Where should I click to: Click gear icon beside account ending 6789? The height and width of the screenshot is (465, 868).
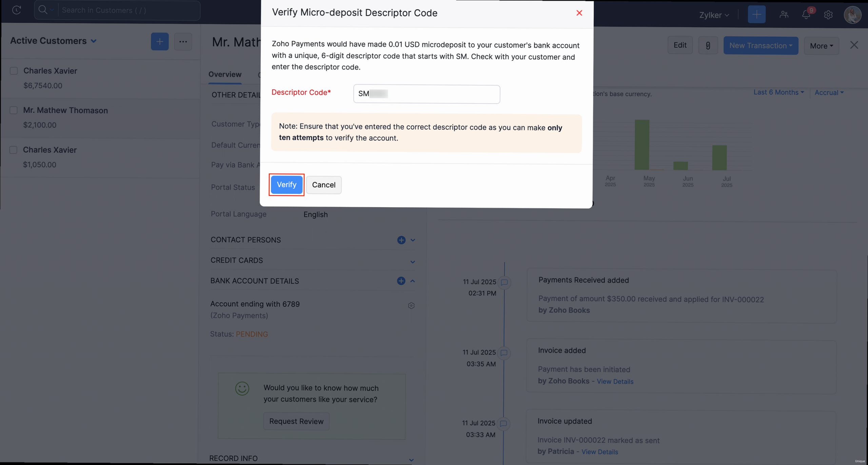tap(411, 306)
